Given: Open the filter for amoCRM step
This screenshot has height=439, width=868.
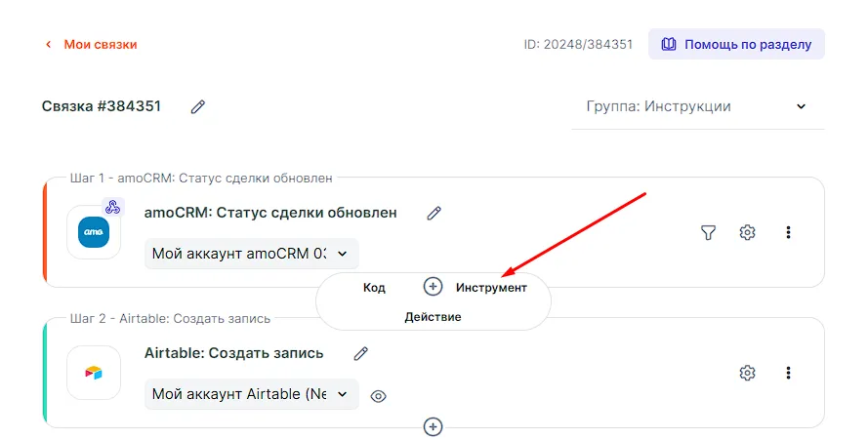Looking at the screenshot, I should click(709, 232).
